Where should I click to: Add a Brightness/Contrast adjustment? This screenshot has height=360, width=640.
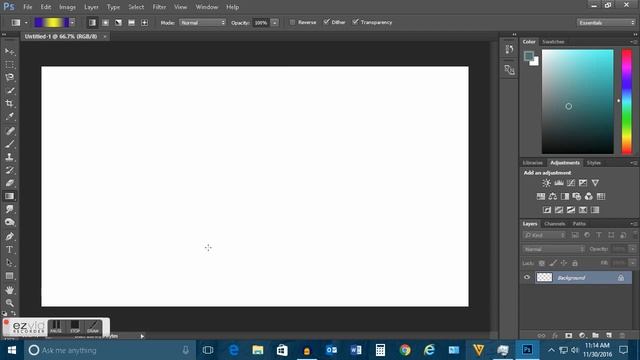point(547,183)
